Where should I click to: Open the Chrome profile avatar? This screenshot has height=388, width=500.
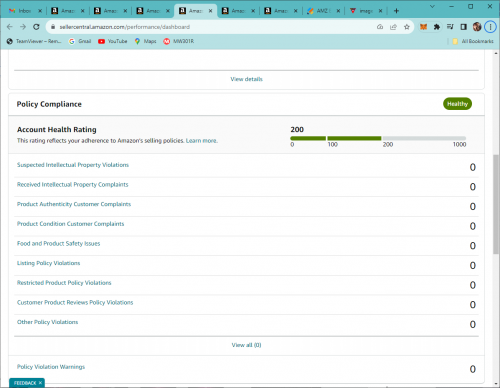coord(477,27)
